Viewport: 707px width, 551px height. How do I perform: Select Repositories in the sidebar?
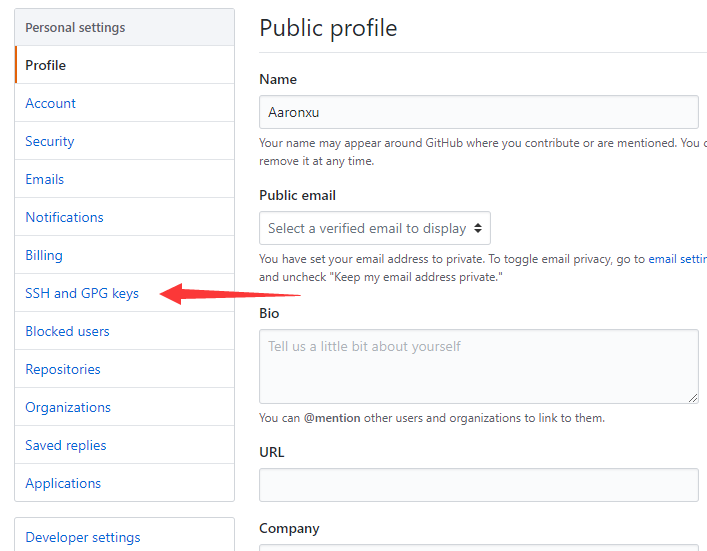pos(63,369)
